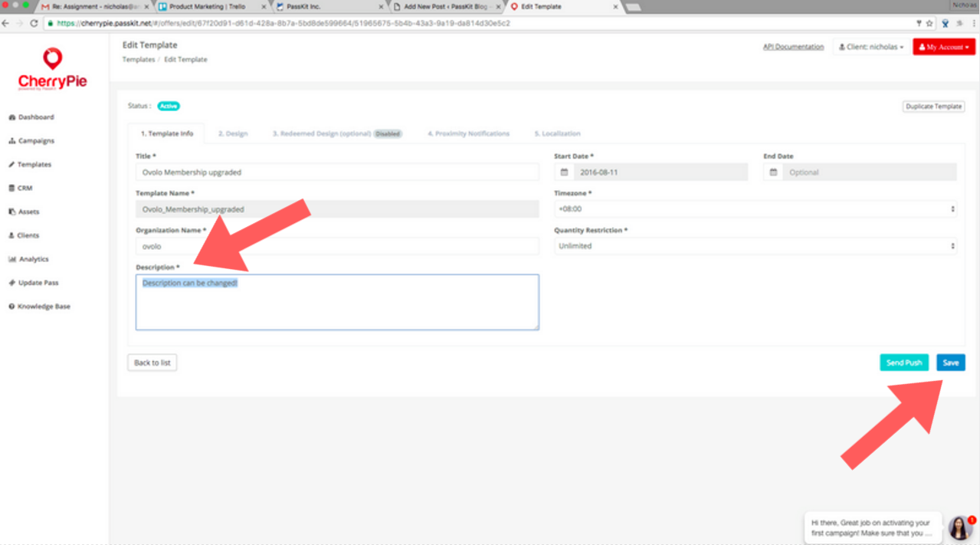Viewport: 980px width, 545px height.
Task: Click the Back to list button
Action: point(152,363)
